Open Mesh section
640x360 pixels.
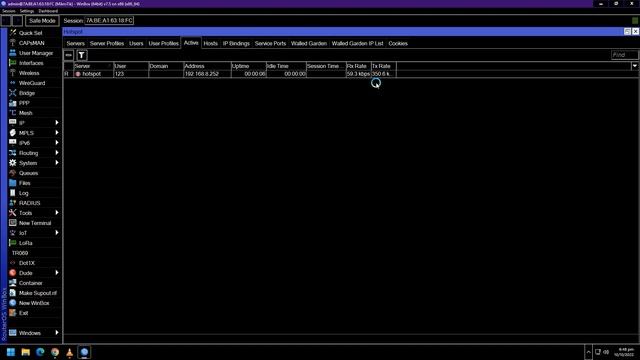click(25, 113)
